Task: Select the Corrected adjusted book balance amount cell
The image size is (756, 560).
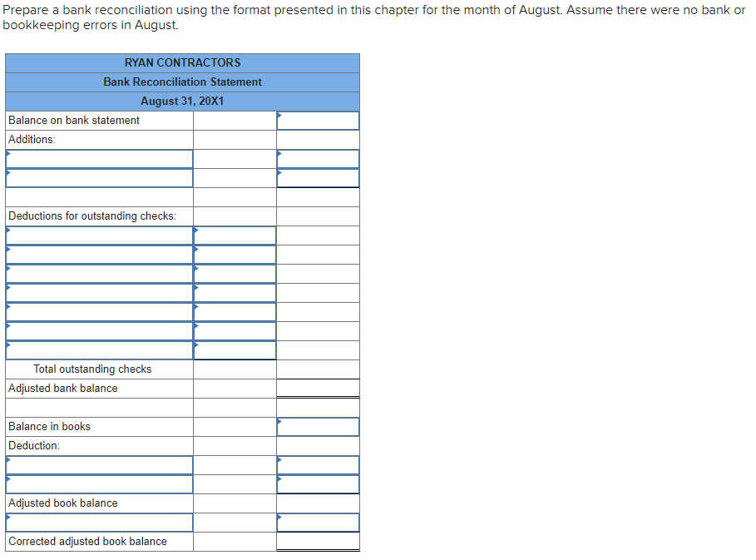Action: pyautogui.click(x=318, y=541)
